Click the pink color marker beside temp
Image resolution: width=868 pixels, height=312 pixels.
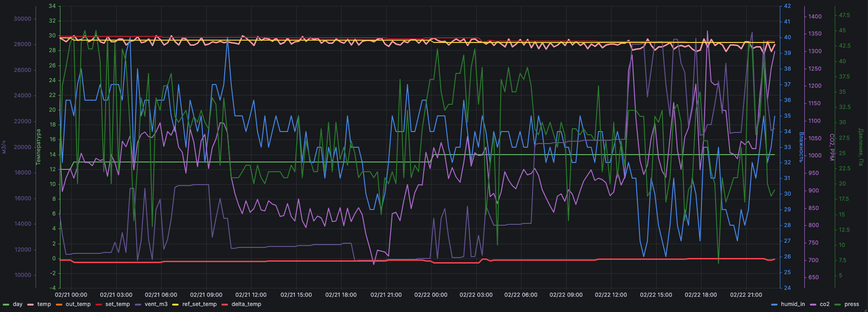click(31, 305)
